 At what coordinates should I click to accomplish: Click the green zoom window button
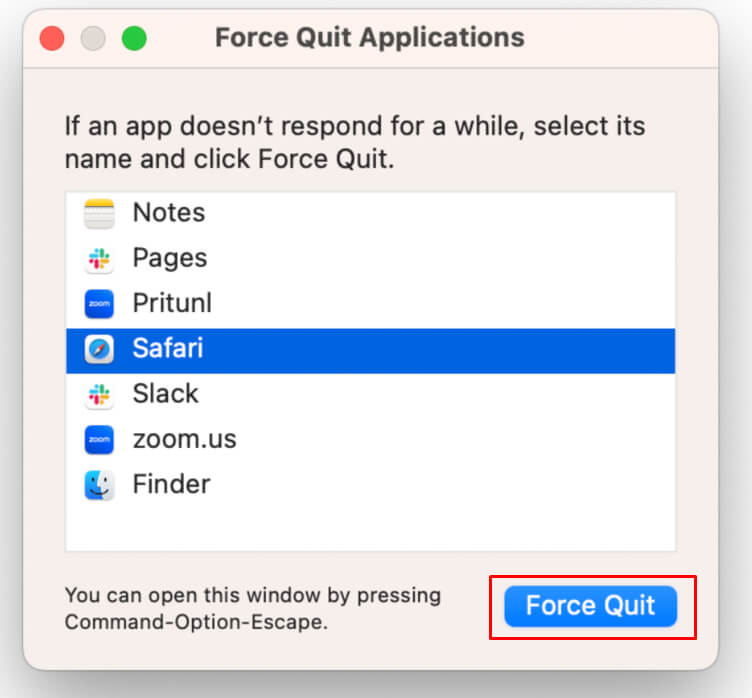pos(134,39)
